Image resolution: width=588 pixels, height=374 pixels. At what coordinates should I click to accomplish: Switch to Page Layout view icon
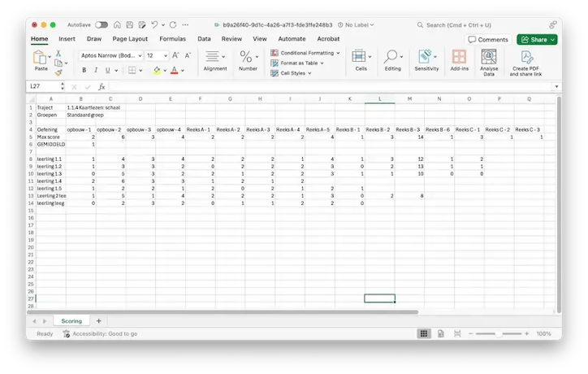point(441,333)
